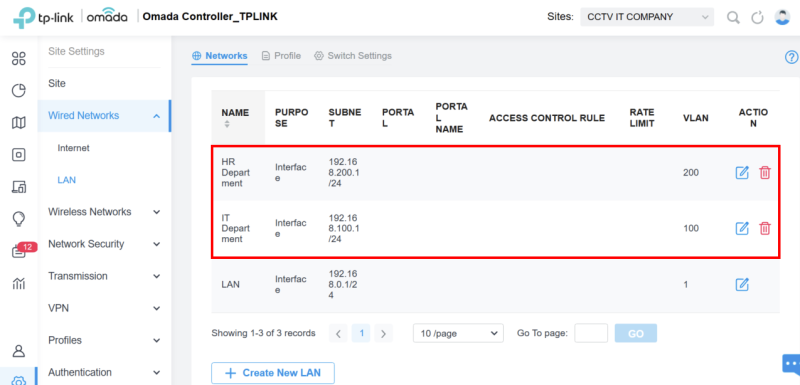The image size is (800, 385).
Task: Click the Create New LAN button
Action: coord(273,373)
